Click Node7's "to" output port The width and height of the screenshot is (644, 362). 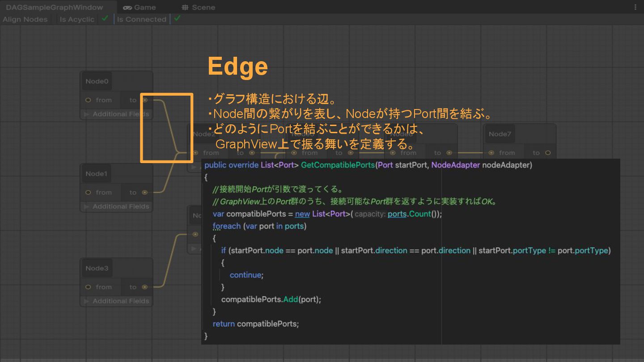[x=548, y=153]
